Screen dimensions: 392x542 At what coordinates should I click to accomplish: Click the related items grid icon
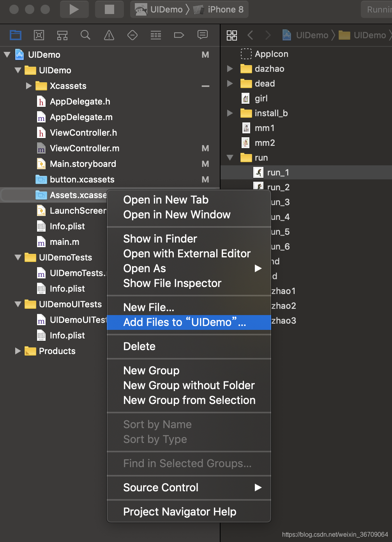coord(232,35)
